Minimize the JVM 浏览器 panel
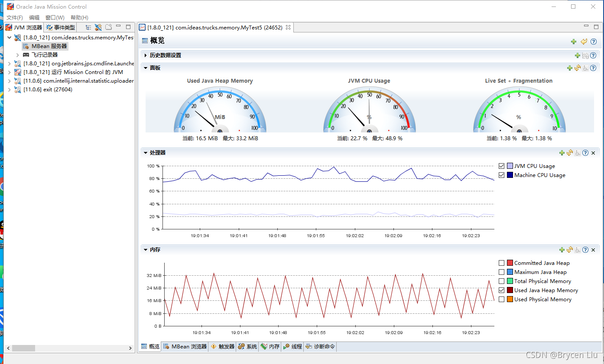Image resolution: width=604 pixels, height=364 pixels. [x=118, y=26]
